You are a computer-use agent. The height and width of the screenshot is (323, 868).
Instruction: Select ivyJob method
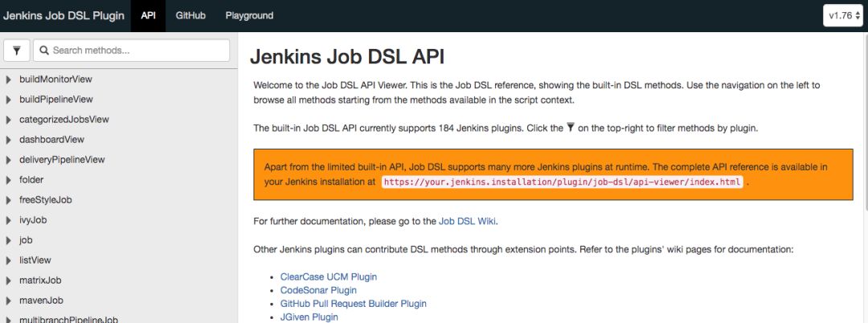pyautogui.click(x=33, y=220)
